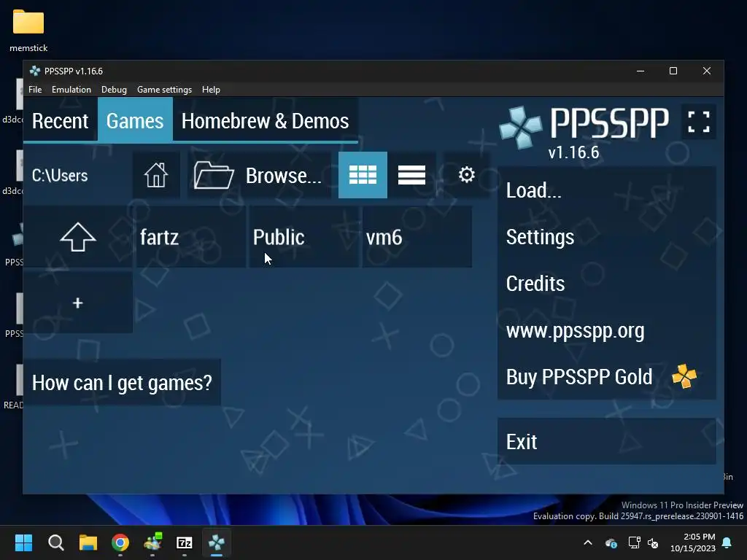This screenshot has height=560, width=747.
Task: Open the Emulation menu
Action: coord(71,90)
